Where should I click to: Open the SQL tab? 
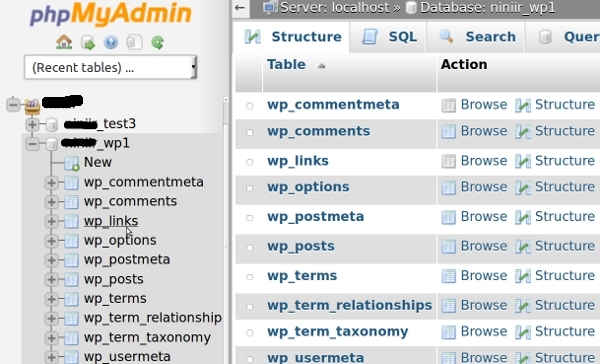click(x=389, y=37)
